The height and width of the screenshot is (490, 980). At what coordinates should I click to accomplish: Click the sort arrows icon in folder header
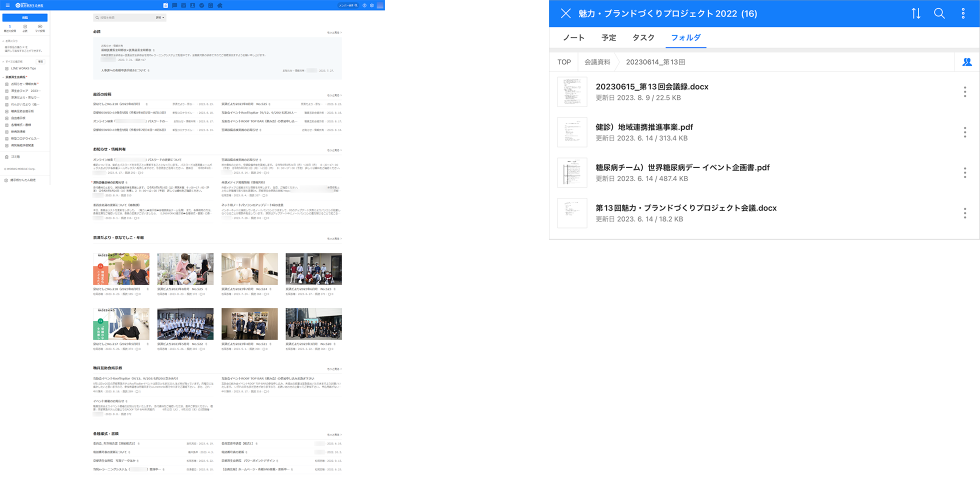[x=915, y=13]
